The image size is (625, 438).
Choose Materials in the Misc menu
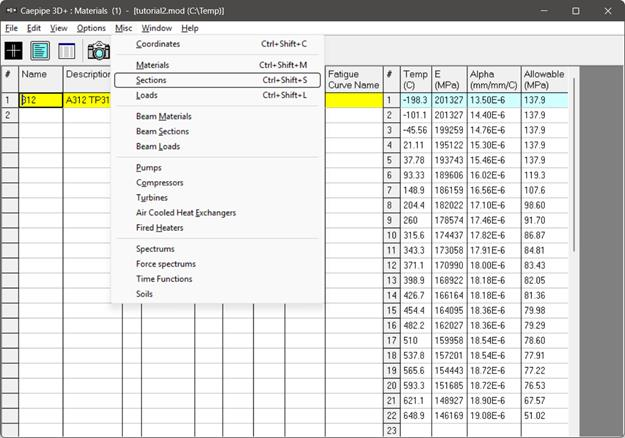pos(217,65)
